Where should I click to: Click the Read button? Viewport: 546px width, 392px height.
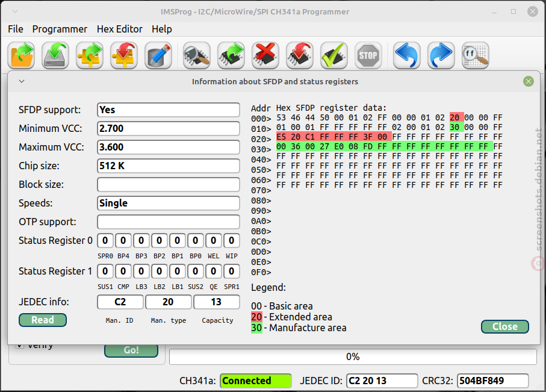(x=43, y=320)
